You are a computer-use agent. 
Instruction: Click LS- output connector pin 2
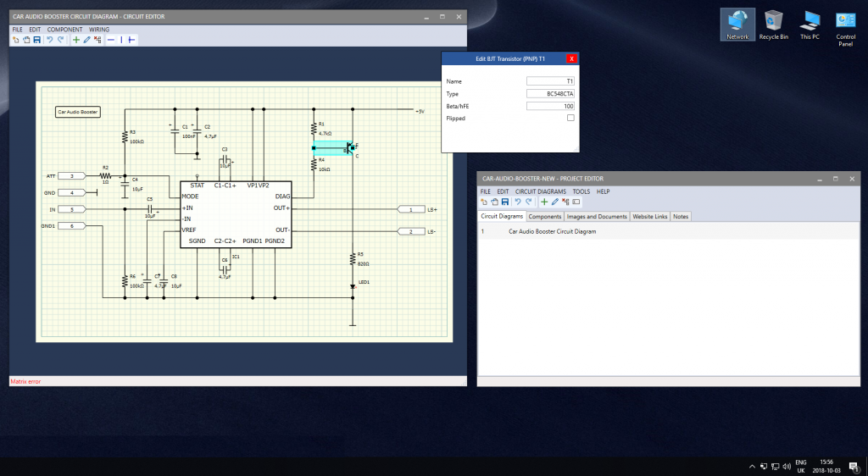(411, 231)
